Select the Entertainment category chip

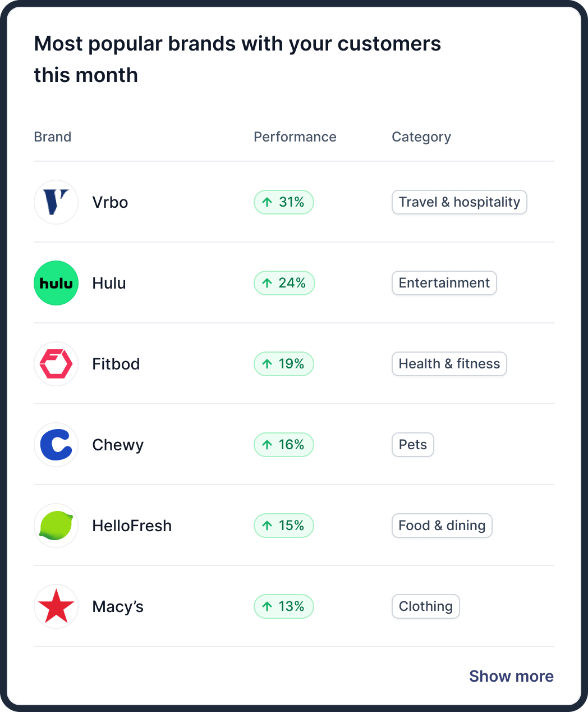(x=444, y=283)
